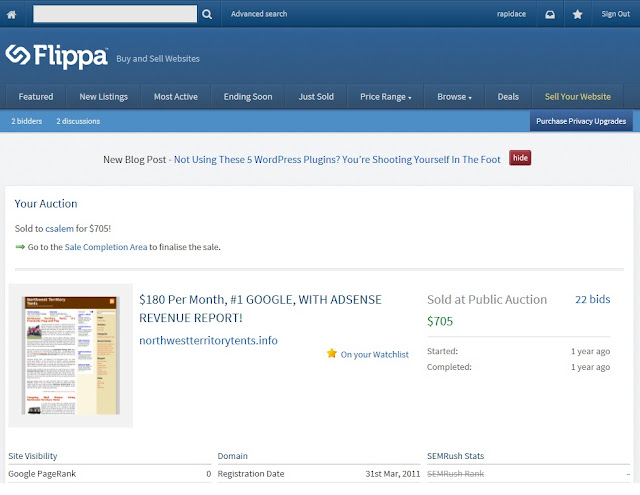Screen dimensions: 640x495
Task: Click the green arrow beside Sale Completion
Action: pos(20,247)
